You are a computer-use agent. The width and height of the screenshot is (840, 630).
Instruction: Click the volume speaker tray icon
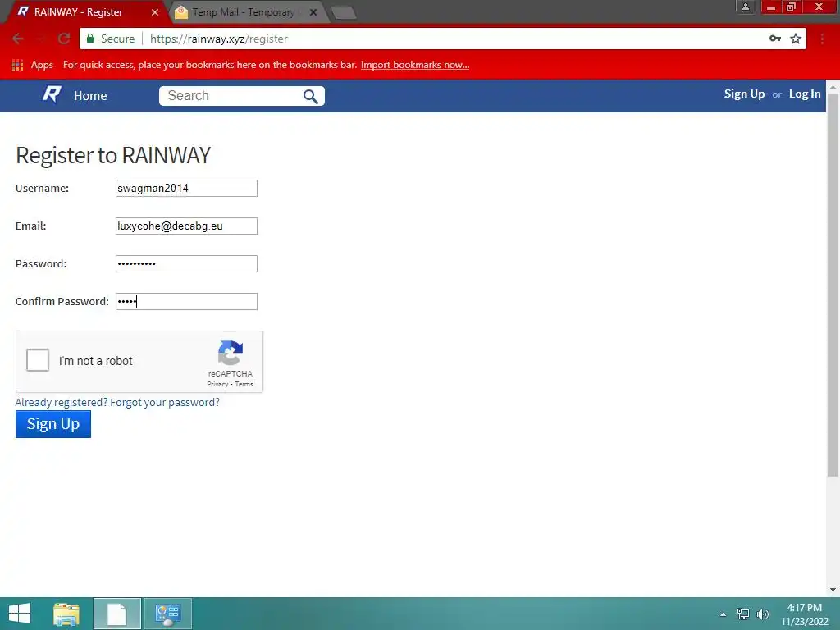[763, 614]
